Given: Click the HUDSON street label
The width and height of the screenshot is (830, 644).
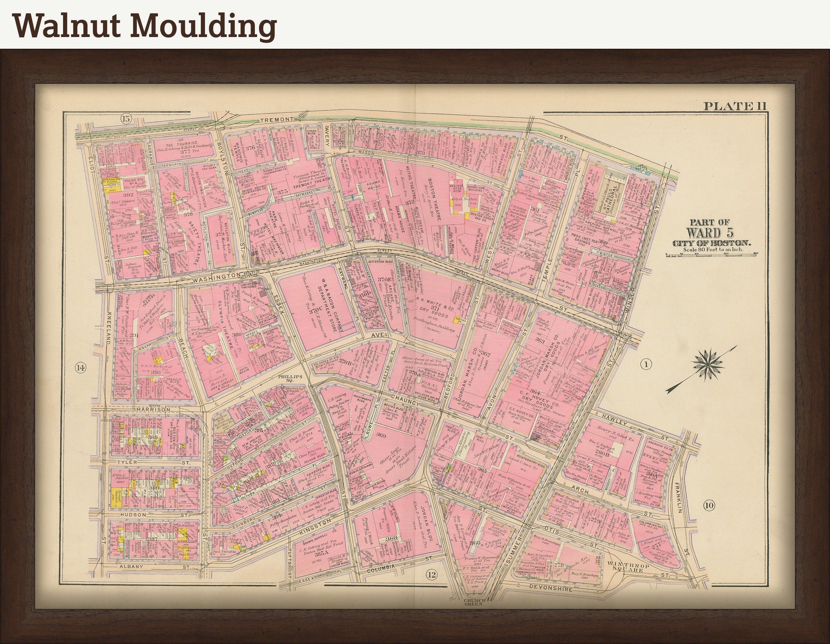Looking at the screenshot, I should coord(133,514).
